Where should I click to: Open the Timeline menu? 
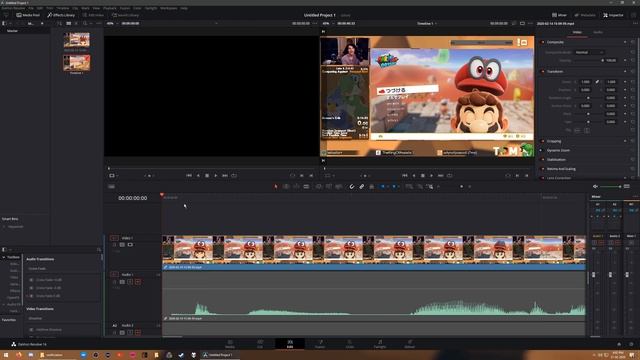(x=63, y=8)
